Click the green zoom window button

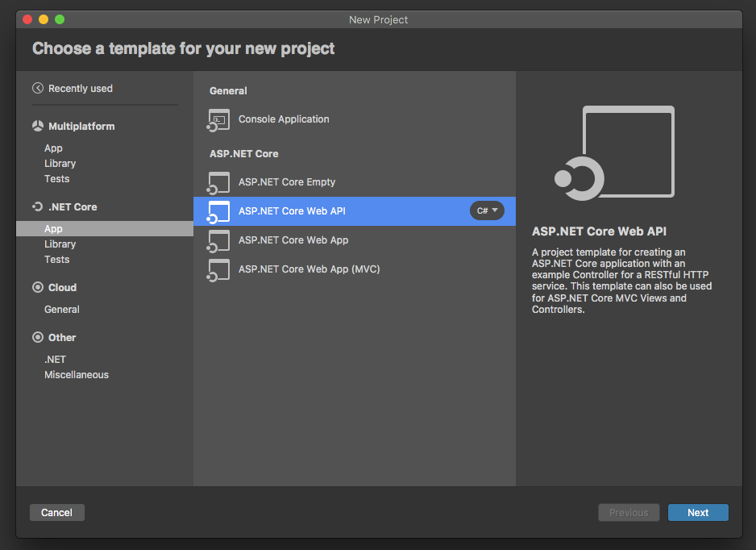click(x=60, y=19)
